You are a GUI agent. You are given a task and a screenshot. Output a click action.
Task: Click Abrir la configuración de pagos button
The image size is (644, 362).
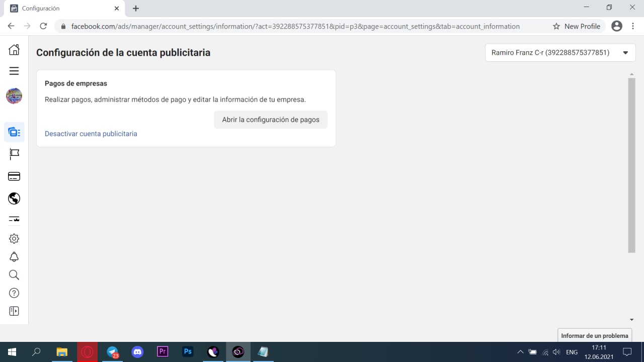[271, 120]
